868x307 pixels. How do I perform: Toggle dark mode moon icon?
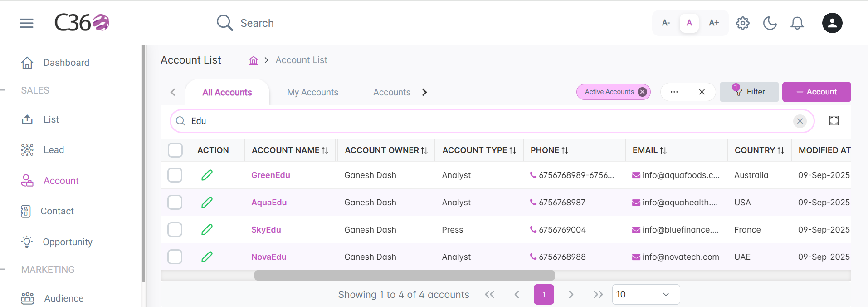click(770, 23)
